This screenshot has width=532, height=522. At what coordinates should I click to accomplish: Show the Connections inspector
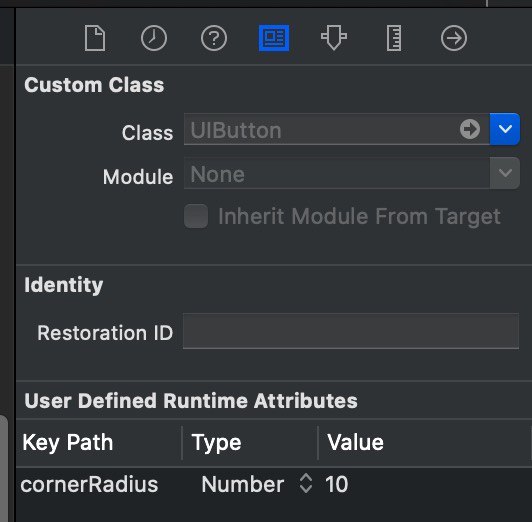[454, 38]
